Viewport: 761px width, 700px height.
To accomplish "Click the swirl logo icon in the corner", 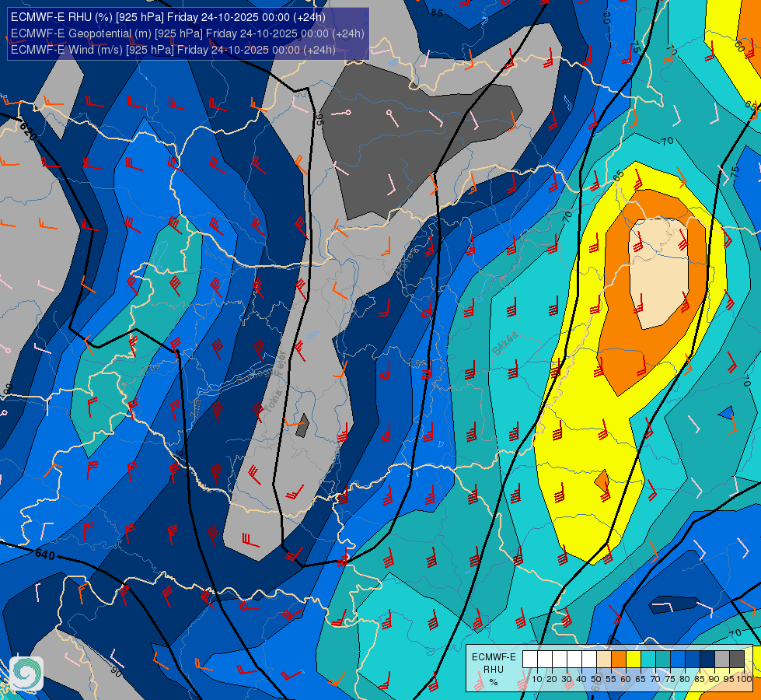I will tap(26, 673).
